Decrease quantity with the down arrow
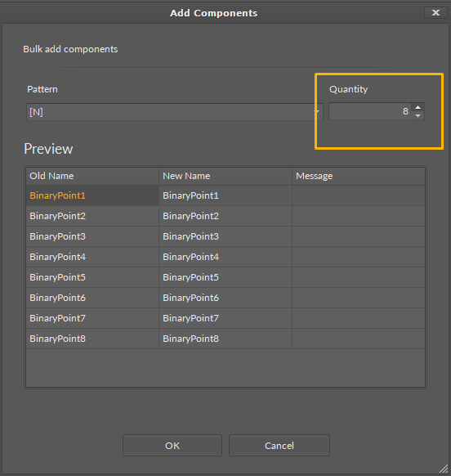The width and height of the screenshot is (451, 476). pyautogui.click(x=418, y=115)
